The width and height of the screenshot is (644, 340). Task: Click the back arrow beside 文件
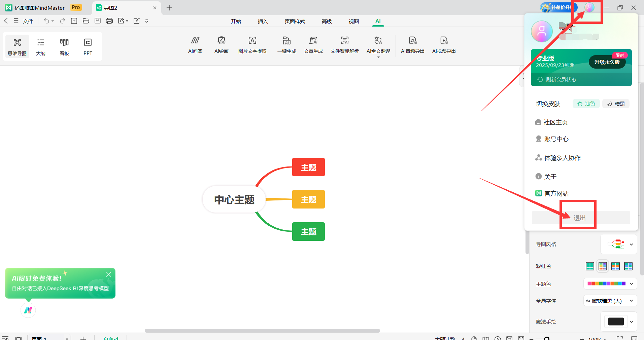(6, 21)
